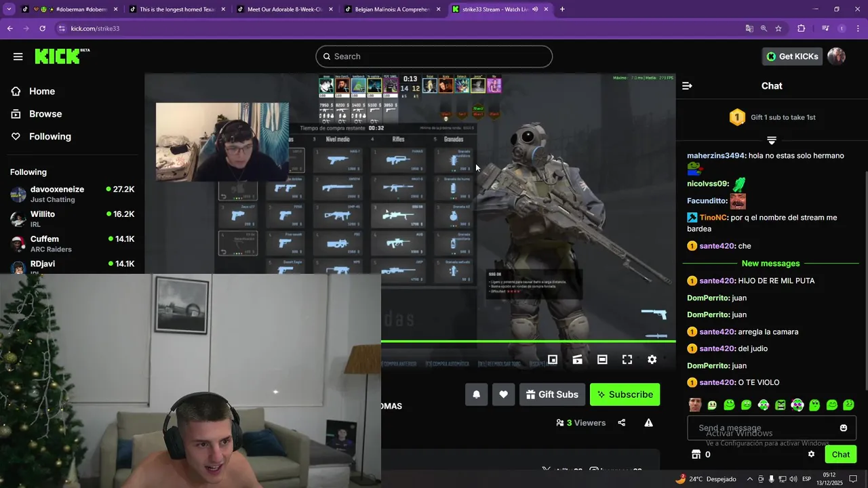Viewport: 868px width, 488px height.
Task: Open browser media controls
Action: pos(825,28)
